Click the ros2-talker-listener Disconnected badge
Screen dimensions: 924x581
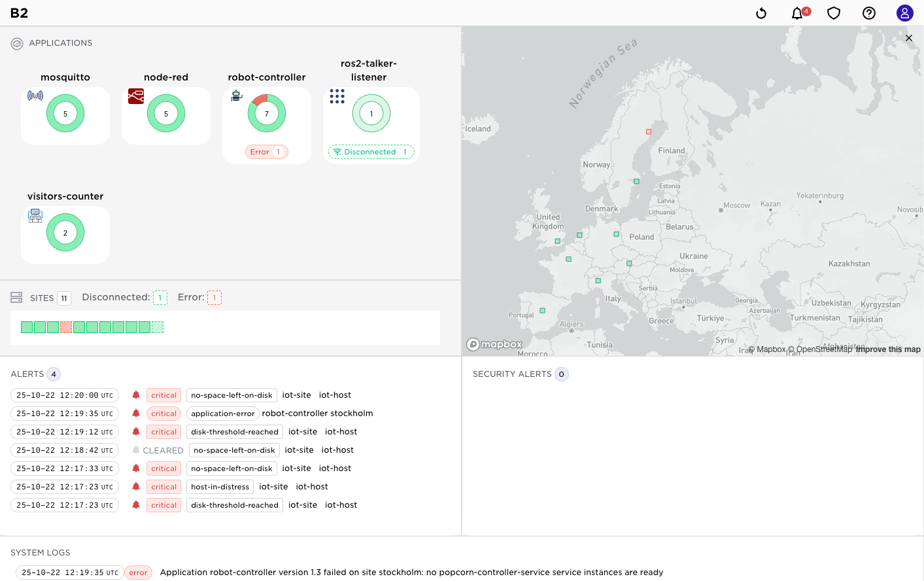pyautogui.click(x=371, y=152)
